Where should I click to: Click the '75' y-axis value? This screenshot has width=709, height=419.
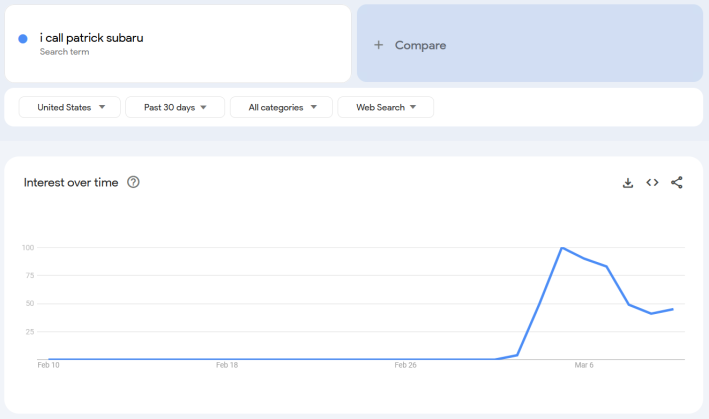pyautogui.click(x=30, y=276)
